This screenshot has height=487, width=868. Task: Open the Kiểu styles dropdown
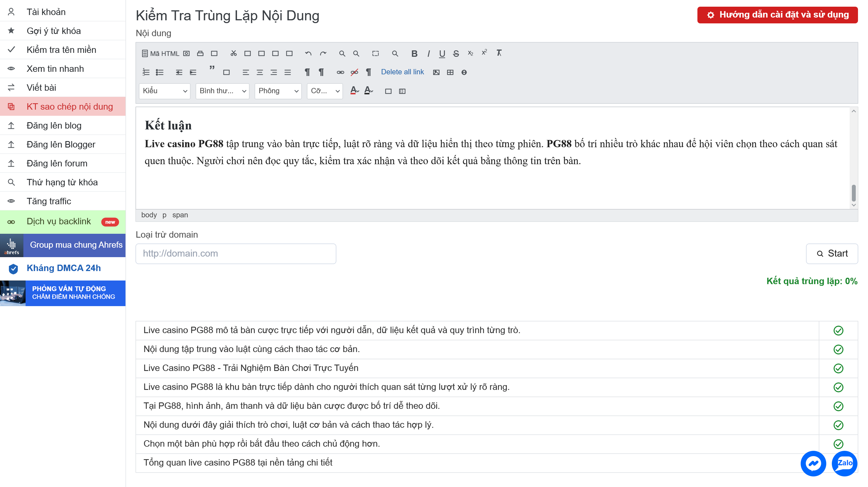point(164,91)
